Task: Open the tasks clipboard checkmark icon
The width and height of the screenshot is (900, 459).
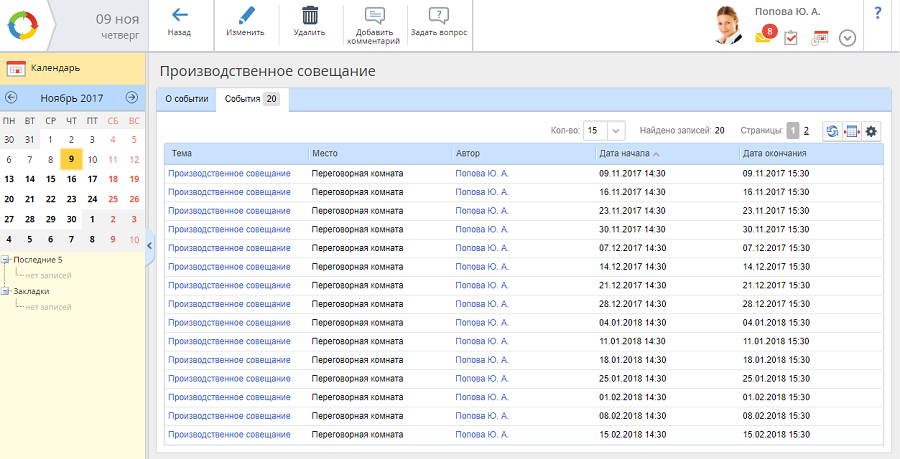Action: coord(791,38)
